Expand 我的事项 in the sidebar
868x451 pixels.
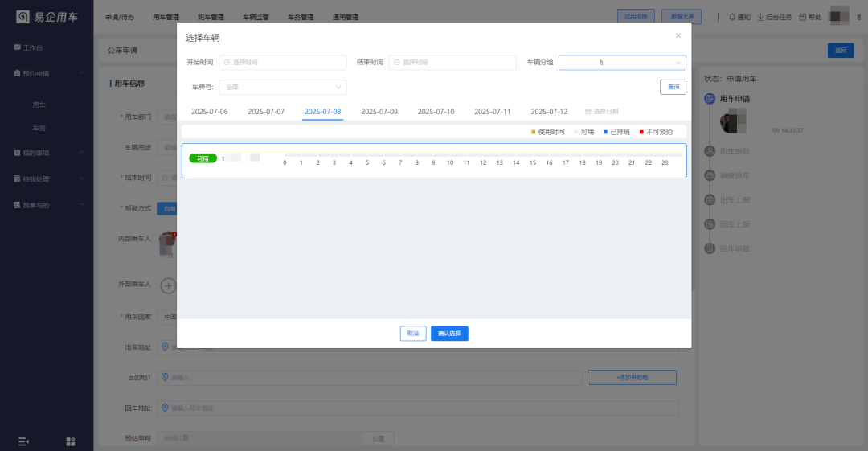point(47,153)
